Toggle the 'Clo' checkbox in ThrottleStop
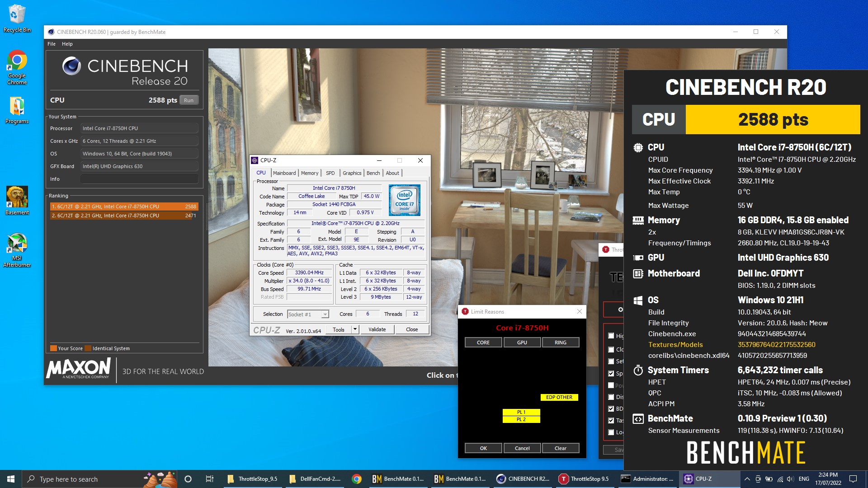Screen dimensions: 868x488 (x=611, y=349)
